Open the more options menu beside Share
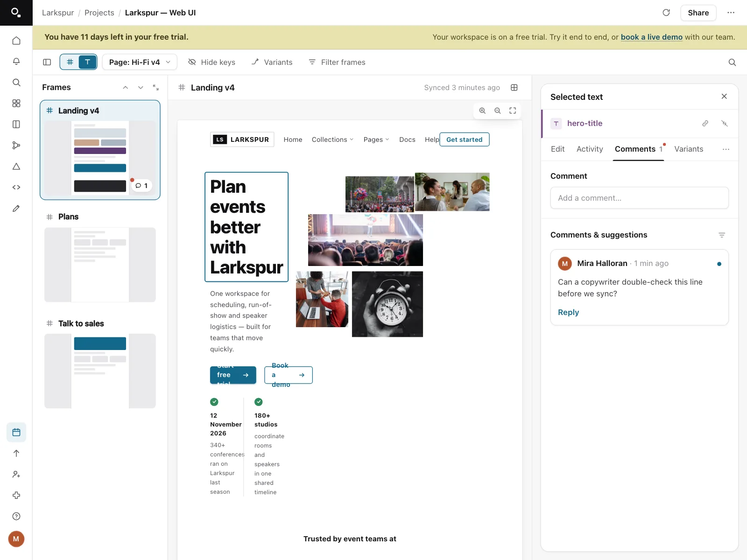Image resolution: width=747 pixels, height=560 pixels. 731,13
